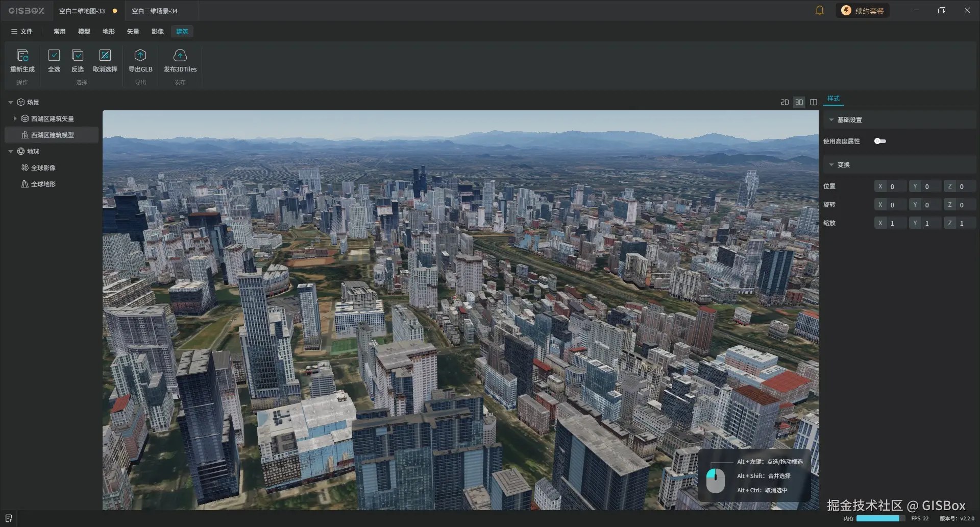Image resolution: width=980 pixels, height=527 pixels.
Task: Click the 缩放 Z input field
Action: click(960, 223)
